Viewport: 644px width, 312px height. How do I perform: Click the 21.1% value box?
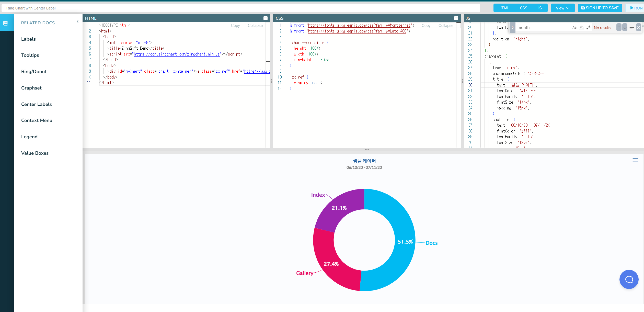pyautogui.click(x=339, y=208)
